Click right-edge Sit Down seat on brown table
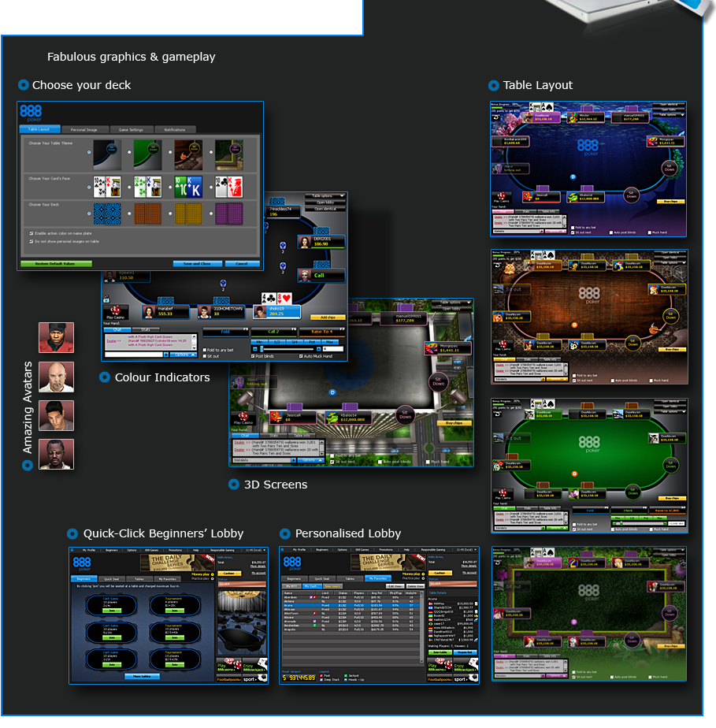The width and height of the screenshot is (716, 728). pos(671,316)
